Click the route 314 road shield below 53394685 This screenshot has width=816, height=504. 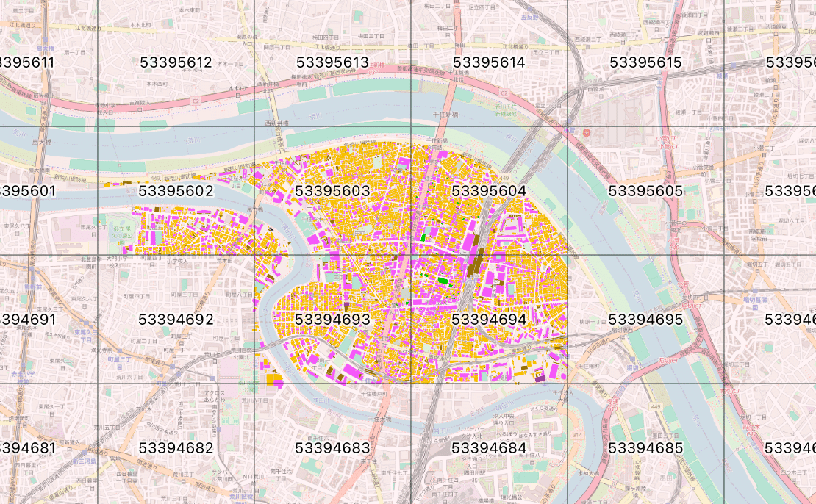click(x=577, y=435)
